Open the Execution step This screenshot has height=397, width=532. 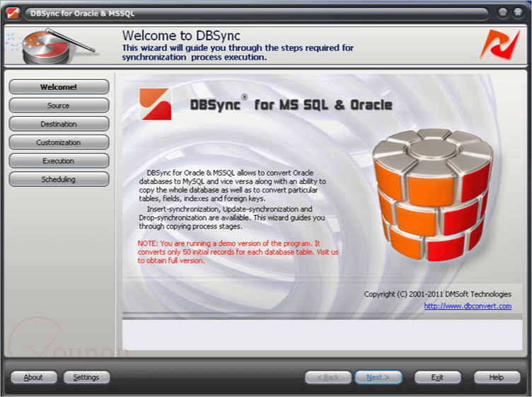pyautogui.click(x=59, y=161)
